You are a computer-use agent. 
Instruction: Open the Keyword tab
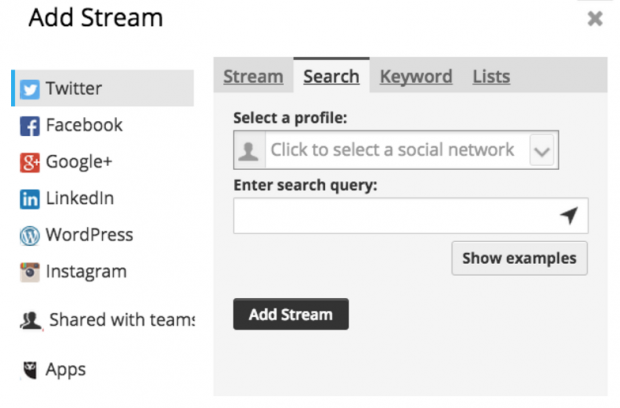coord(416,77)
